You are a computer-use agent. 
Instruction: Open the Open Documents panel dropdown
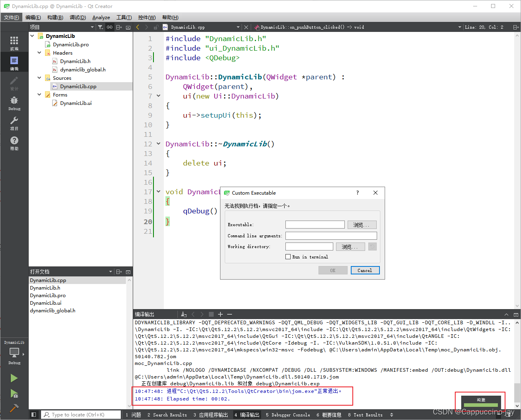pos(111,272)
